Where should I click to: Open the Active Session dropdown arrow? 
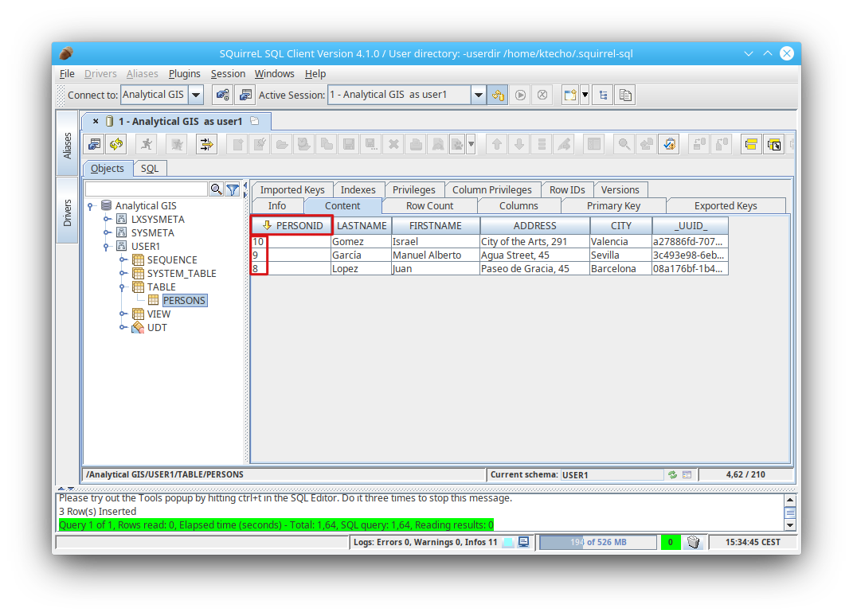click(478, 96)
